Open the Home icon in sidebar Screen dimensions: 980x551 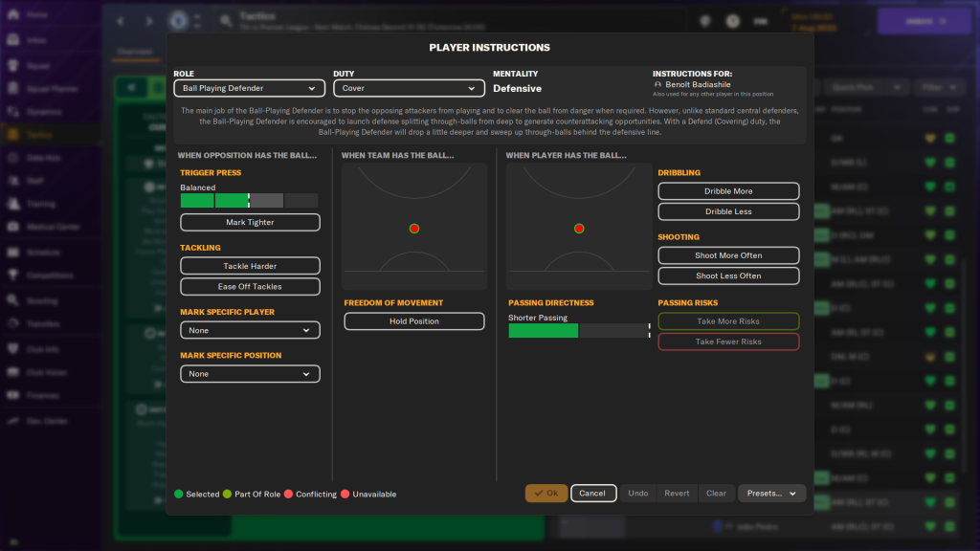click(14, 15)
